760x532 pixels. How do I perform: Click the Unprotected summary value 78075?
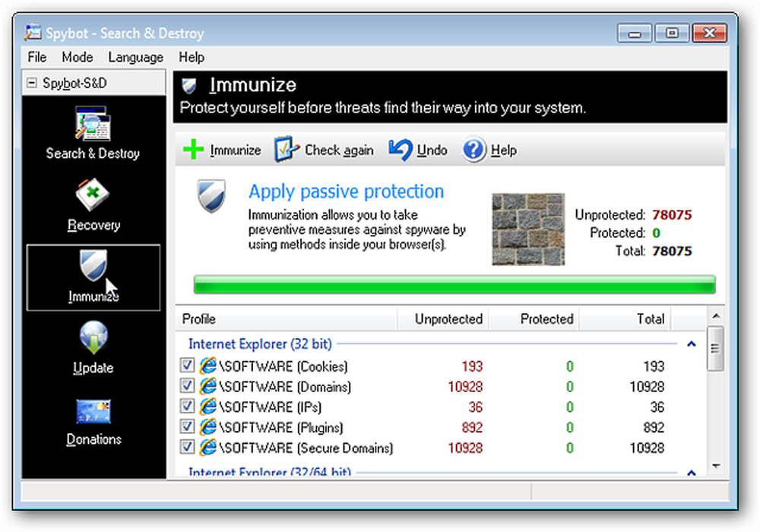click(672, 214)
